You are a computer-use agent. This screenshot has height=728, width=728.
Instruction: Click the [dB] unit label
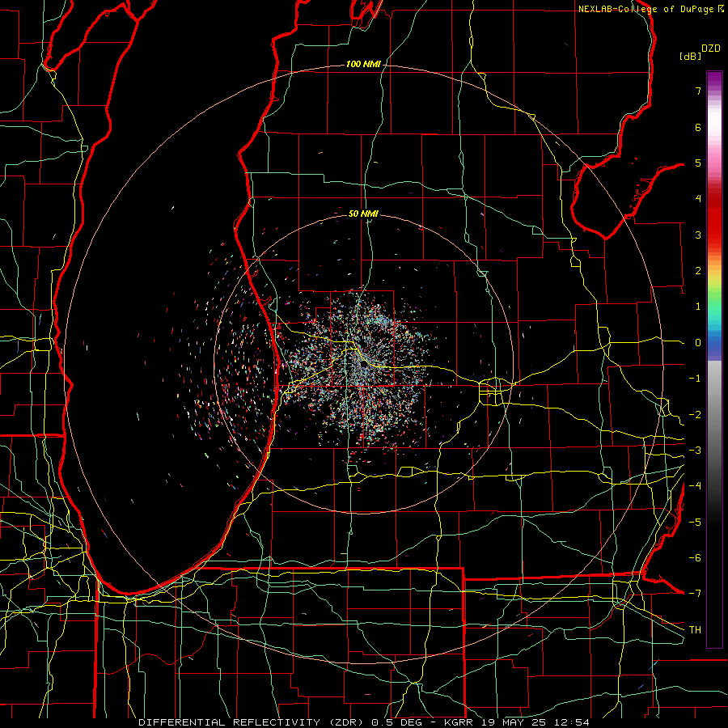pyautogui.click(x=690, y=57)
